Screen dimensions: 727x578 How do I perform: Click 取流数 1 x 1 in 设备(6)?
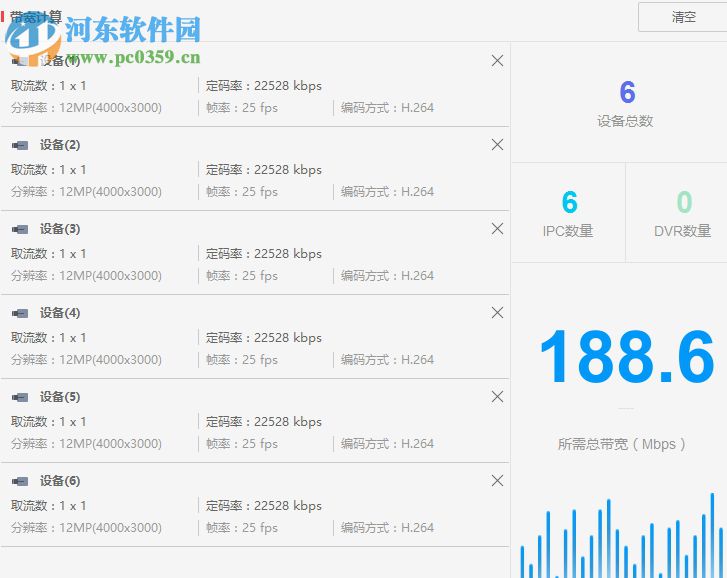pyautogui.click(x=49, y=505)
